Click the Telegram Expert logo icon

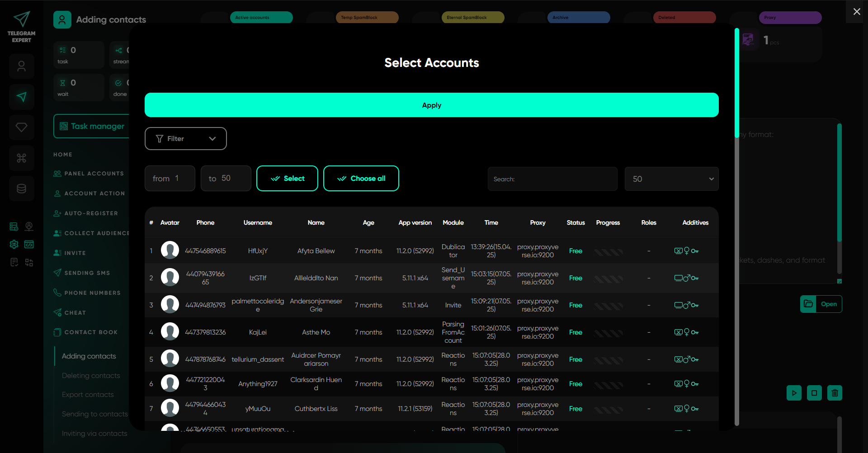click(21, 19)
